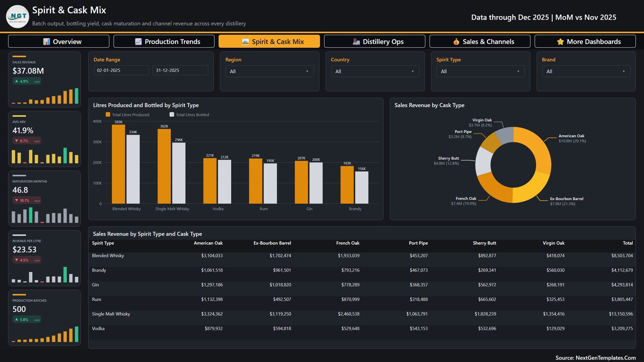
Task: Toggle the Total Litres Bottled legend entry
Action: pos(189,115)
